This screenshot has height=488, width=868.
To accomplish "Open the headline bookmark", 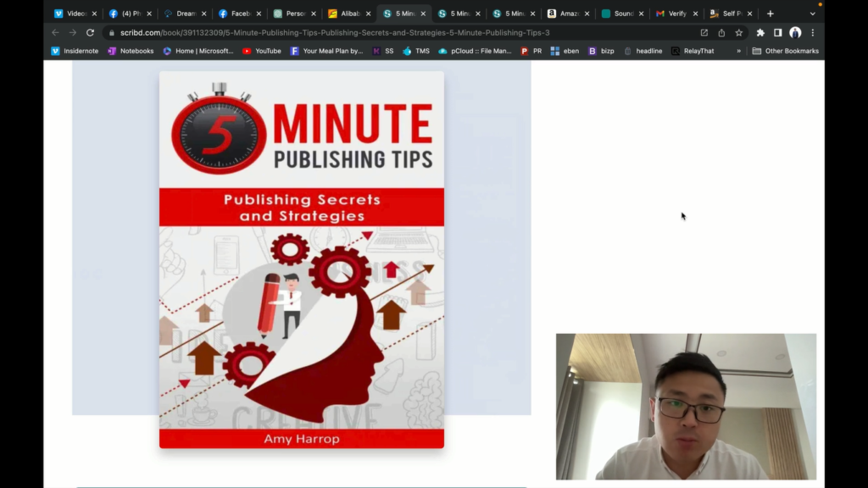I will (643, 51).
